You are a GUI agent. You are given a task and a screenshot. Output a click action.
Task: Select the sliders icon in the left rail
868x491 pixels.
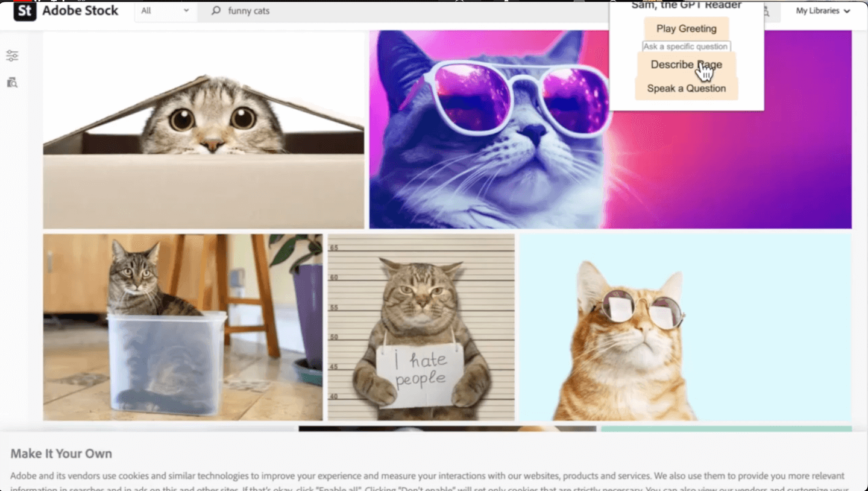click(12, 55)
